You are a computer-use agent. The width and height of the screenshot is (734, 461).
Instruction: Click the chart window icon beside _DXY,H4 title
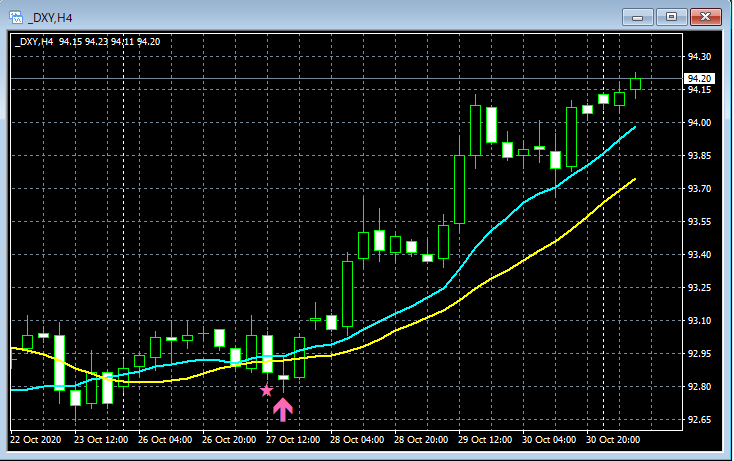16,18
